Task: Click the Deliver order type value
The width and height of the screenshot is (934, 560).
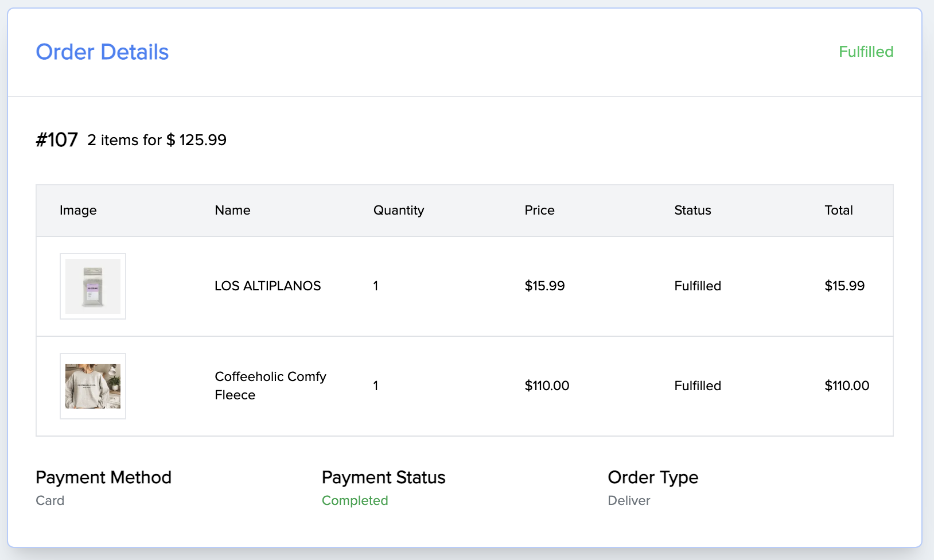Action: coord(629,500)
